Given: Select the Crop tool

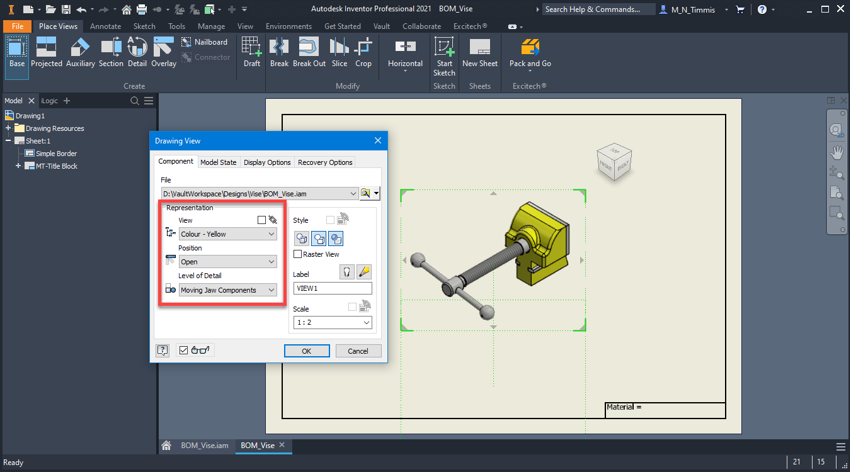Looking at the screenshot, I should pyautogui.click(x=363, y=53).
